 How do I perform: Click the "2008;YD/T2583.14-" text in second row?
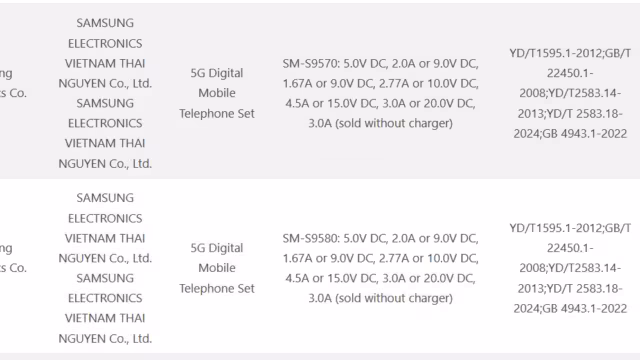tap(570, 268)
